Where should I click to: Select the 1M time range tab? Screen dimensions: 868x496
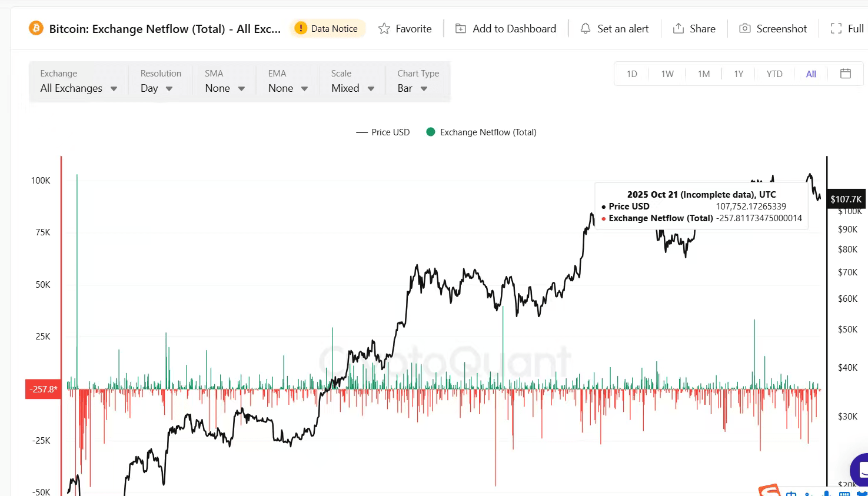pos(704,74)
